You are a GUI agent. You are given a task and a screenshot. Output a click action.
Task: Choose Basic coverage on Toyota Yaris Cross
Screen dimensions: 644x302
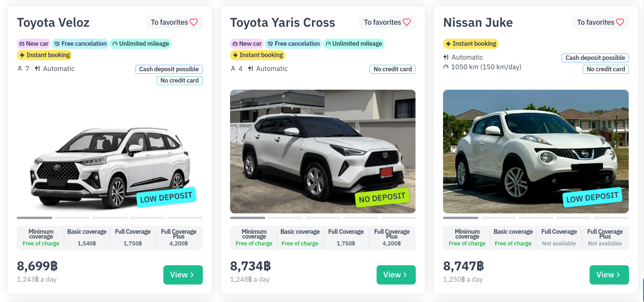point(300,238)
